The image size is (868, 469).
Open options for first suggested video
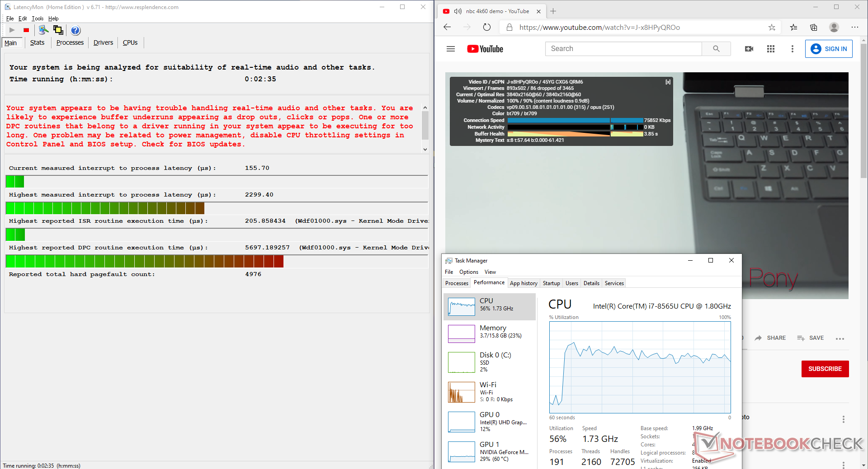[843, 419]
